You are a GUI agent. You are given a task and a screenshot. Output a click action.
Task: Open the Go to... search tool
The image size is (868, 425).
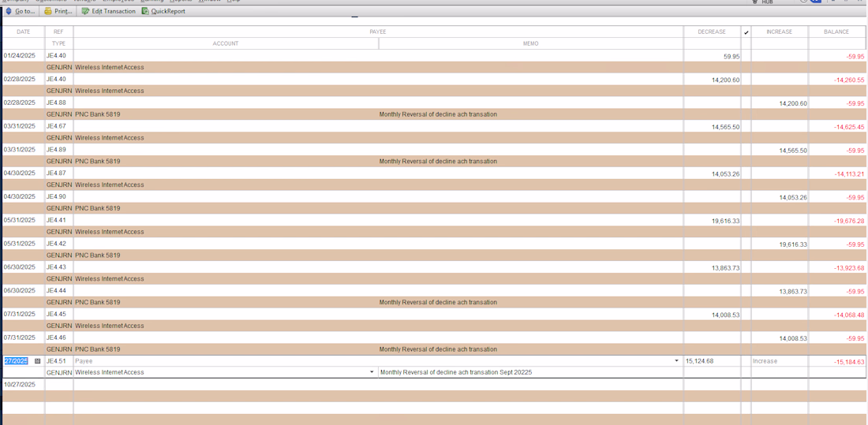pyautogui.click(x=20, y=11)
